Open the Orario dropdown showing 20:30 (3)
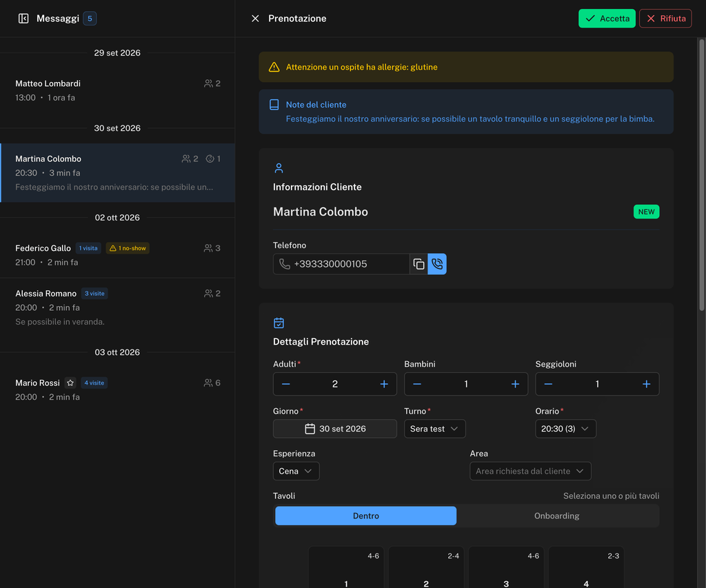This screenshot has height=588, width=706. coord(565,429)
